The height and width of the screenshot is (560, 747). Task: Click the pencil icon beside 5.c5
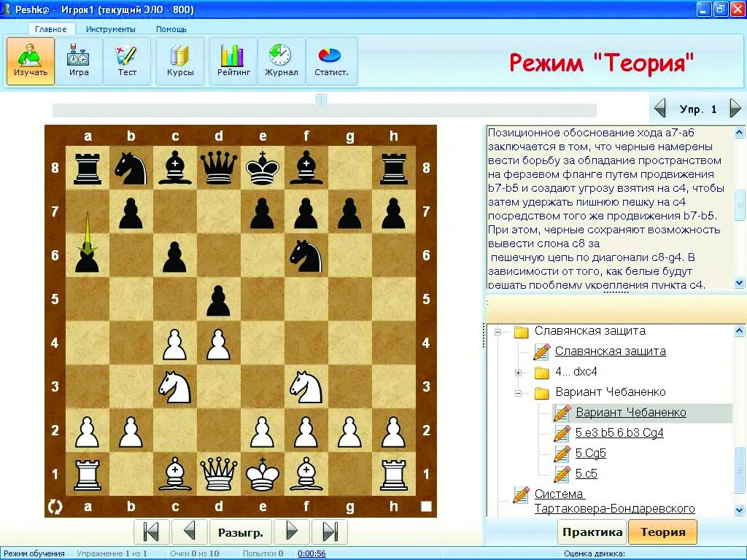point(562,474)
